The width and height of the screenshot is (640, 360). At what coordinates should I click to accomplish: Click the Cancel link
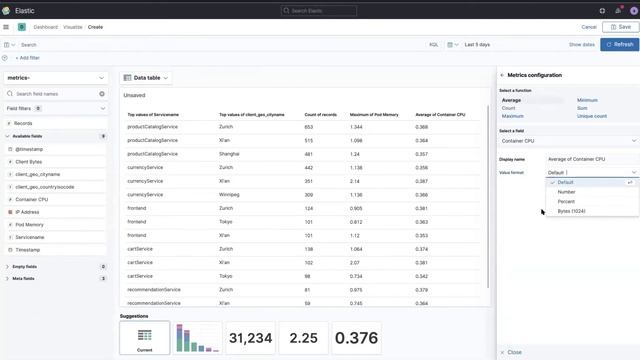589,27
